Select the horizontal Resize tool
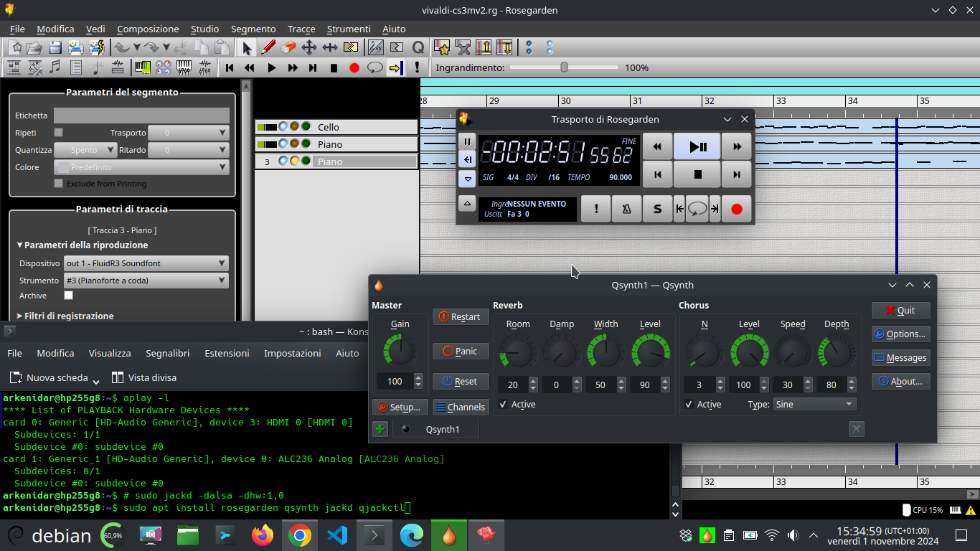The width and height of the screenshot is (980, 551). pos(330,48)
